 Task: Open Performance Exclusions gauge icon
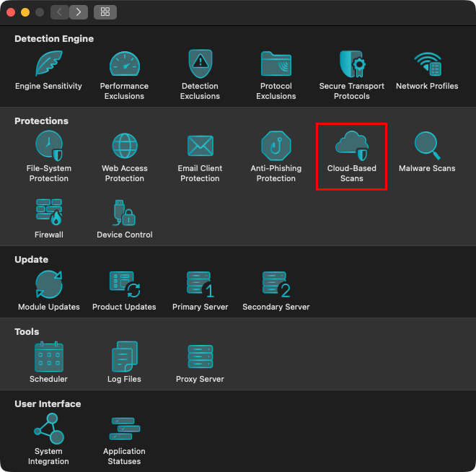pyautogui.click(x=124, y=64)
